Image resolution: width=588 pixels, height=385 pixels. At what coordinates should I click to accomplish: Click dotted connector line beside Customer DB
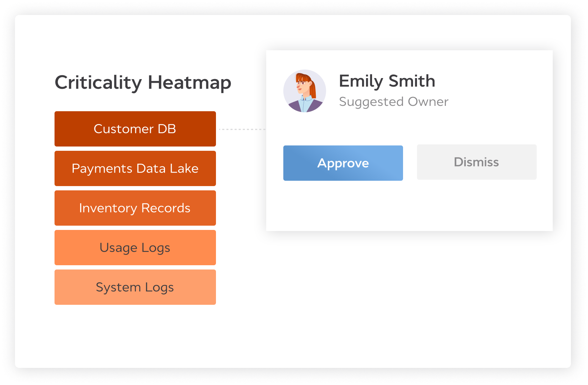[x=242, y=129]
